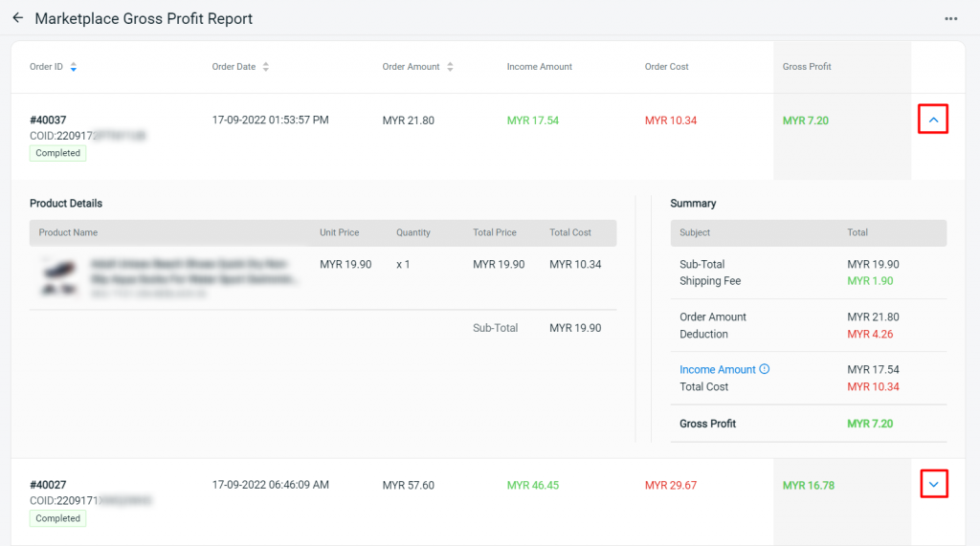
Task: Sort by Order Amount column
Action: (450, 67)
